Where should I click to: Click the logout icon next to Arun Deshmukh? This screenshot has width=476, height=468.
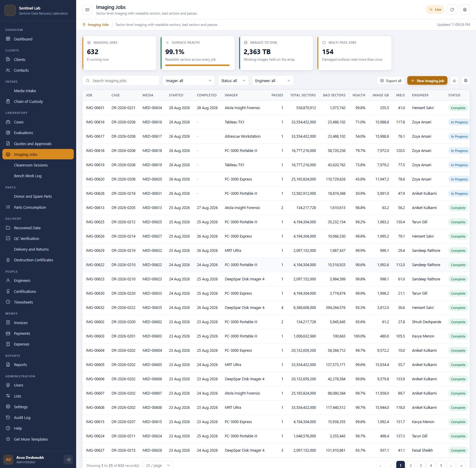point(68,459)
